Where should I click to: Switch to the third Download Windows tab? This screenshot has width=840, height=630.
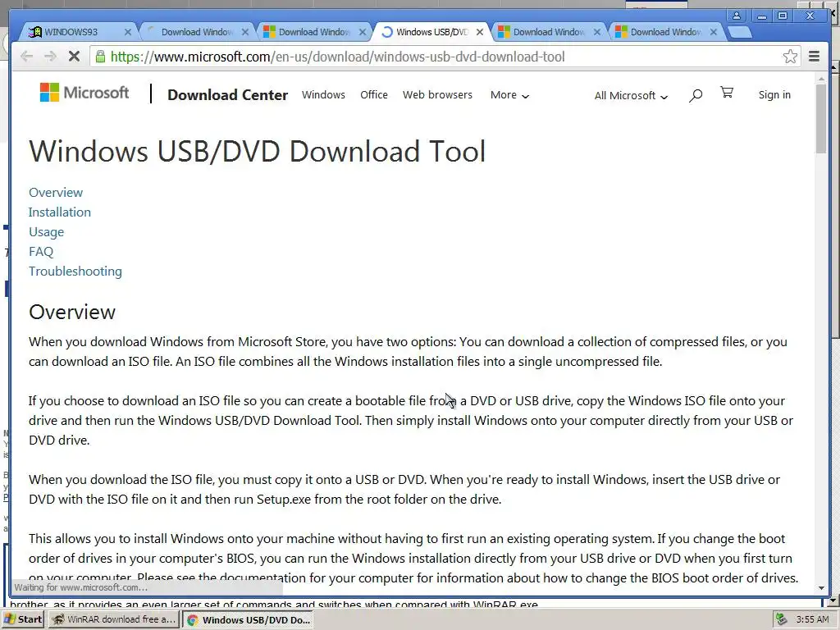pos(314,32)
